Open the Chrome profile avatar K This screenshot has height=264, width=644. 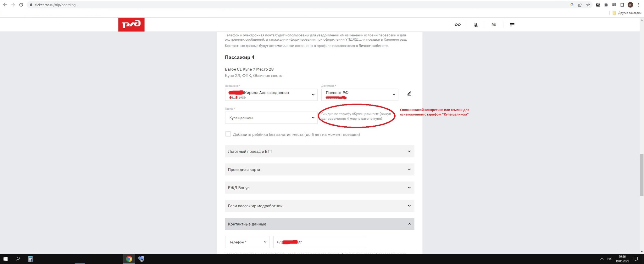pyautogui.click(x=630, y=5)
